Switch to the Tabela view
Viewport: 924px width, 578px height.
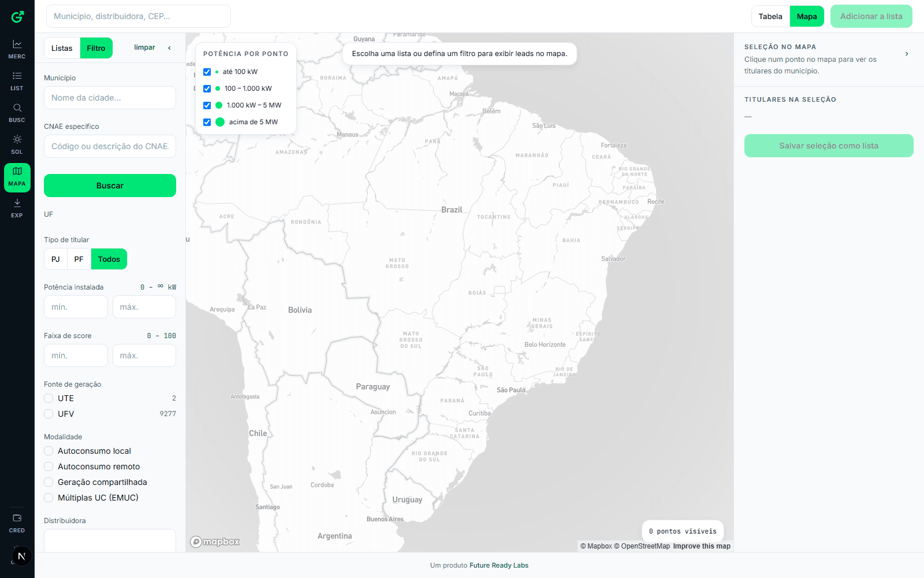pyautogui.click(x=770, y=16)
